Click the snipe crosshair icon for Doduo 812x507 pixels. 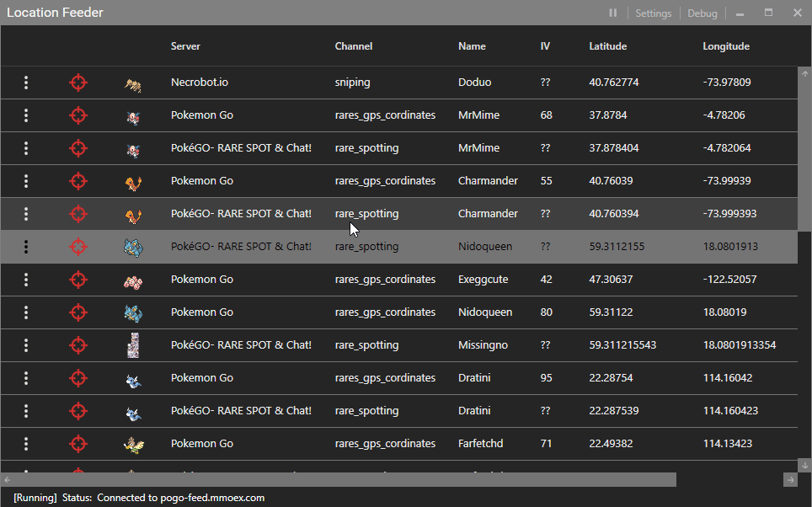tap(77, 83)
